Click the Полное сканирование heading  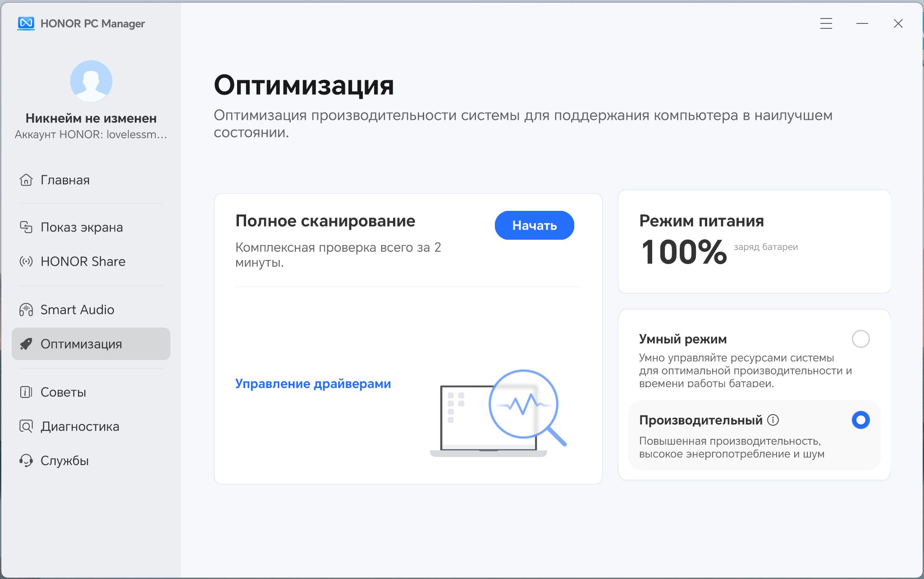pyautogui.click(x=325, y=221)
